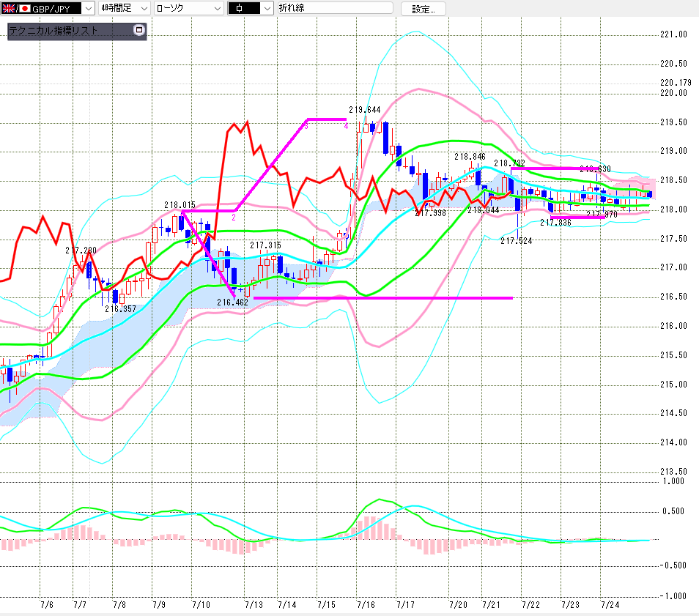Click the 7/10 date label on time axis
The height and width of the screenshot is (616, 699).
tap(201, 605)
